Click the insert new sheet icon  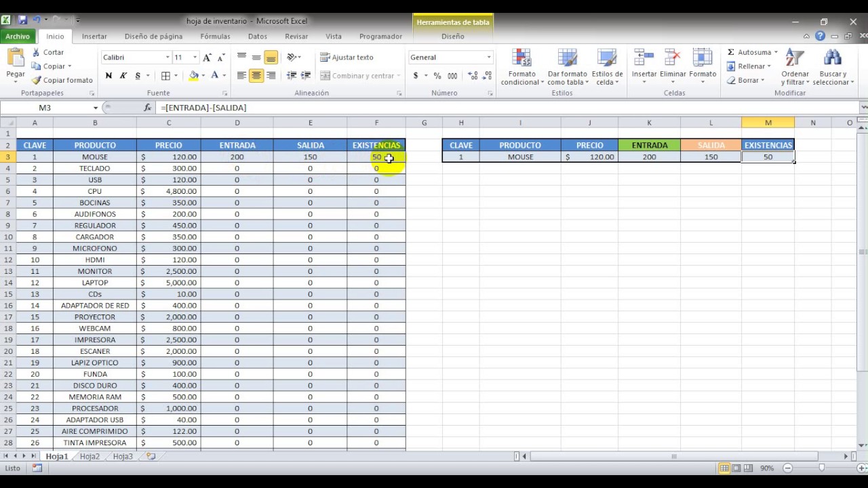pos(151,457)
